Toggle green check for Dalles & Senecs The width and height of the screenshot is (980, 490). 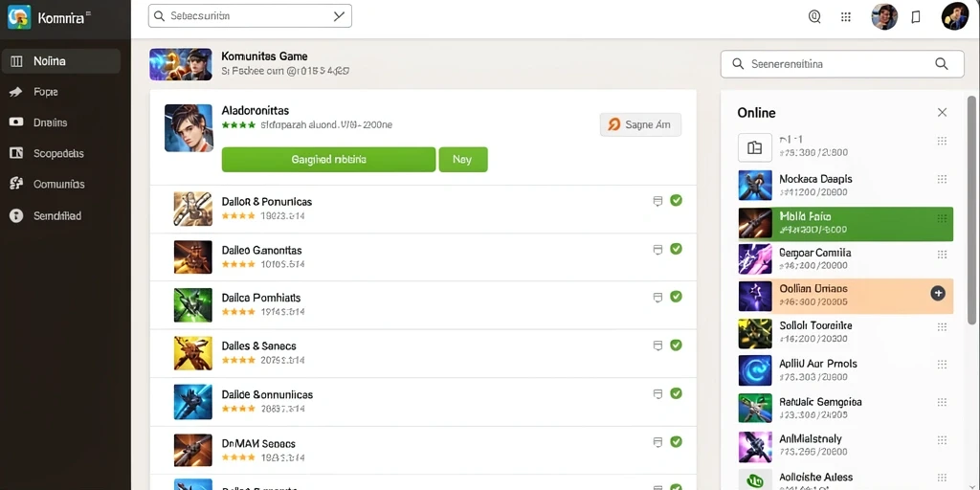coord(676,345)
